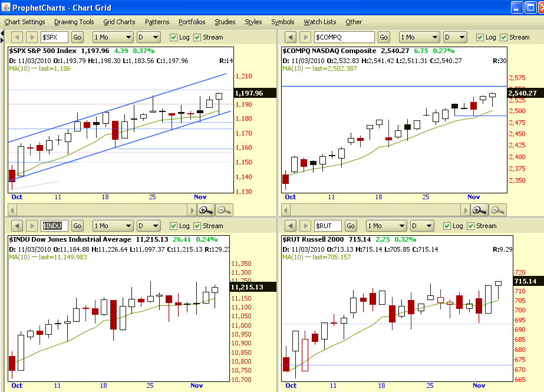The image size is (544, 392).
Task: Open the Patterns menu
Action: pyautogui.click(x=157, y=22)
